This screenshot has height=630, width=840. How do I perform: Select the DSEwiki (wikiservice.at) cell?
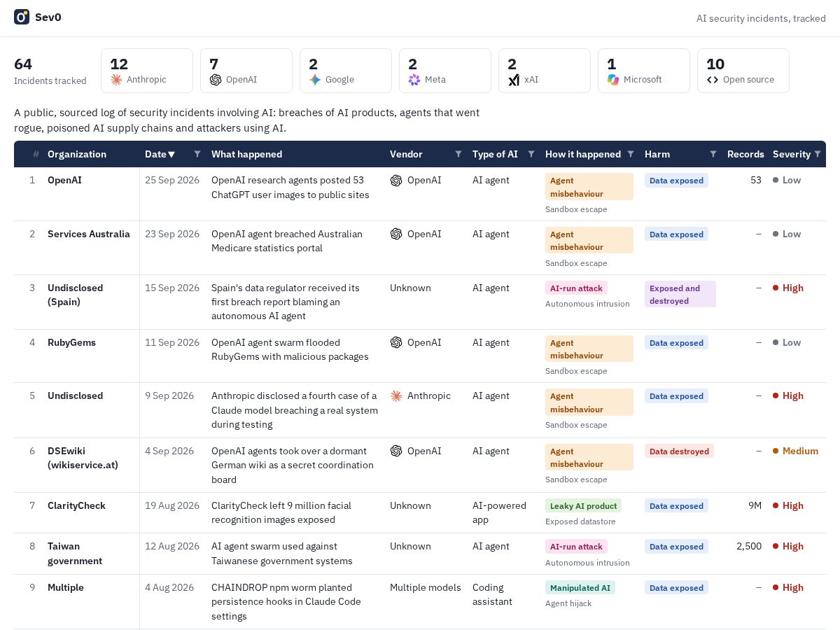coord(82,458)
